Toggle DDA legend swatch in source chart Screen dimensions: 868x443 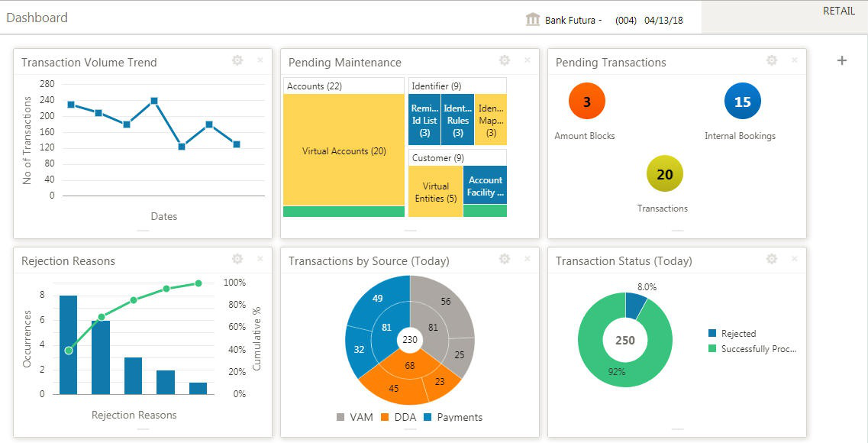(x=386, y=418)
